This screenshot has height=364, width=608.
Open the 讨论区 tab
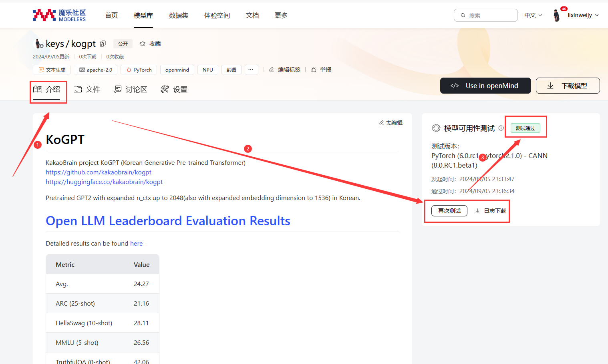131,89
